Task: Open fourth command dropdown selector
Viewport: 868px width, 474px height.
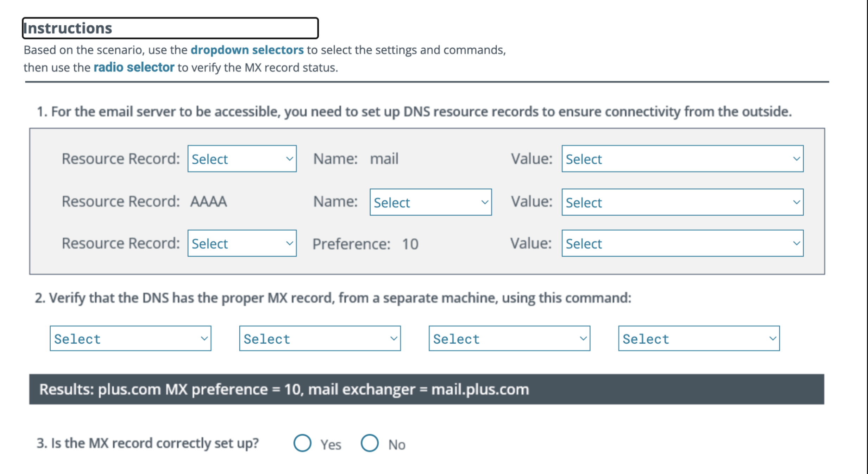Action: click(x=699, y=338)
